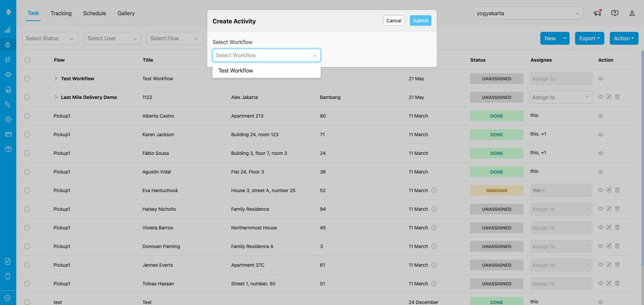Open the Export dropdown menu

[589, 38]
